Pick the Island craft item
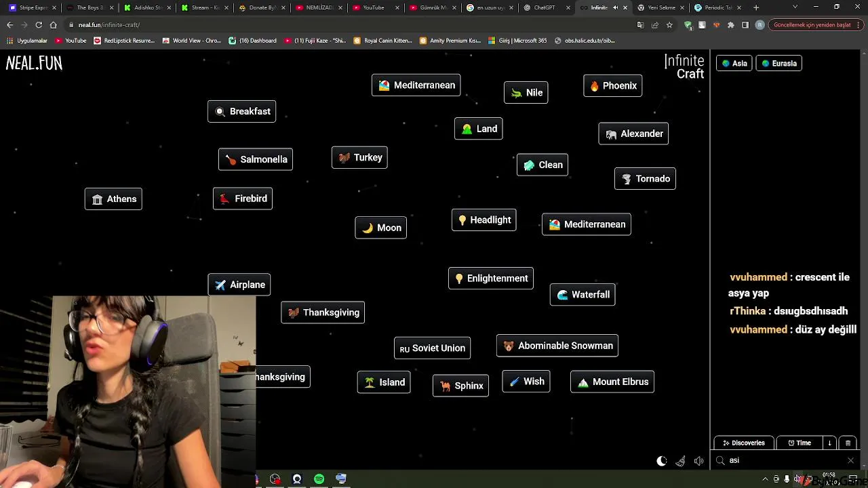 [x=384, y=382]
